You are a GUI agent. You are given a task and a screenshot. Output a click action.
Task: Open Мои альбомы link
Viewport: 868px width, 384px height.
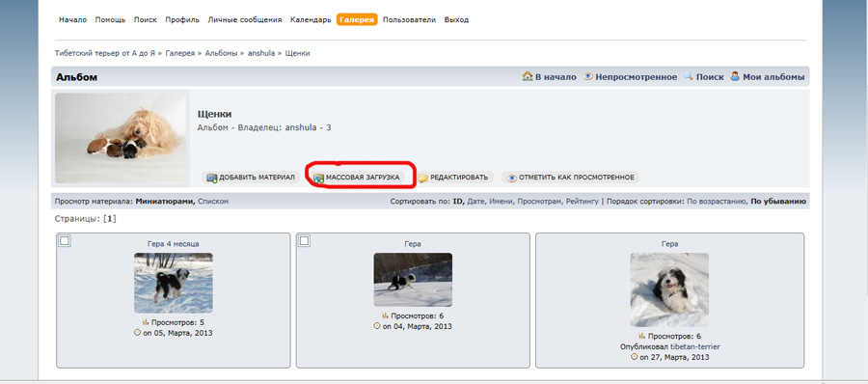(x=773, y=77)
